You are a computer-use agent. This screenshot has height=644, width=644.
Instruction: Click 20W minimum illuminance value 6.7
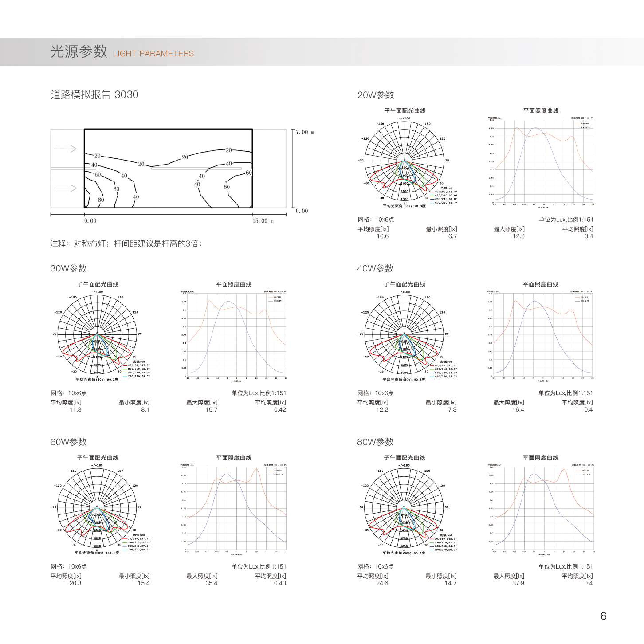click(x=452, y=236)
